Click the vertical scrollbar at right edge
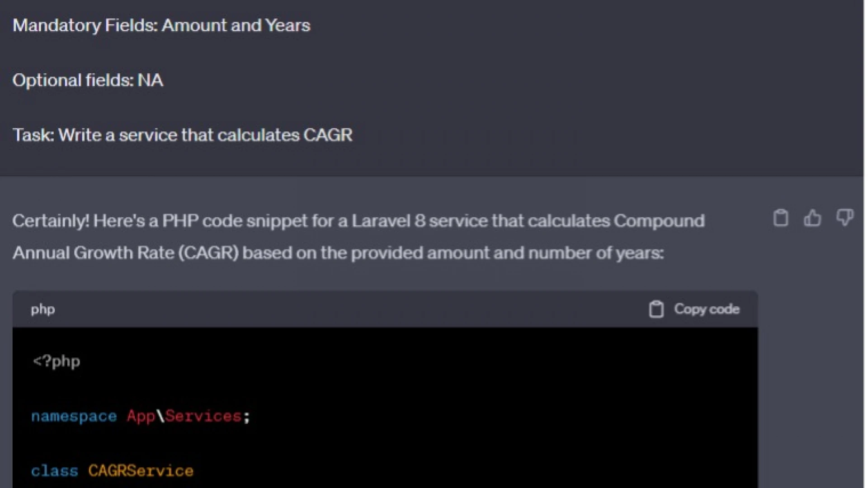Screen dimensions: 868x488 (x=866, y=244)
